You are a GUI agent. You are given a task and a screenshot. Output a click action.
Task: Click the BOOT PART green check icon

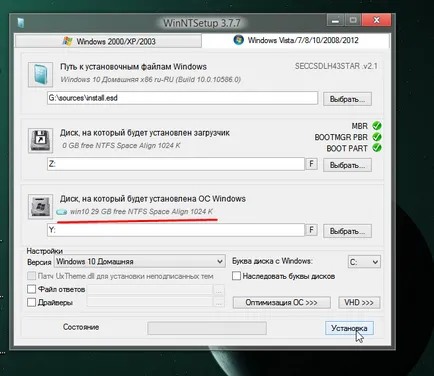click(x=377, y=148)
